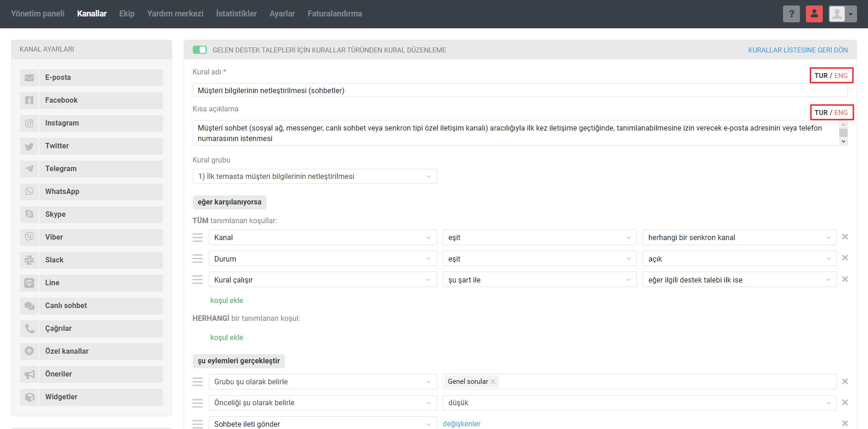Open the düşük priority dropdown

coord(640,403)
